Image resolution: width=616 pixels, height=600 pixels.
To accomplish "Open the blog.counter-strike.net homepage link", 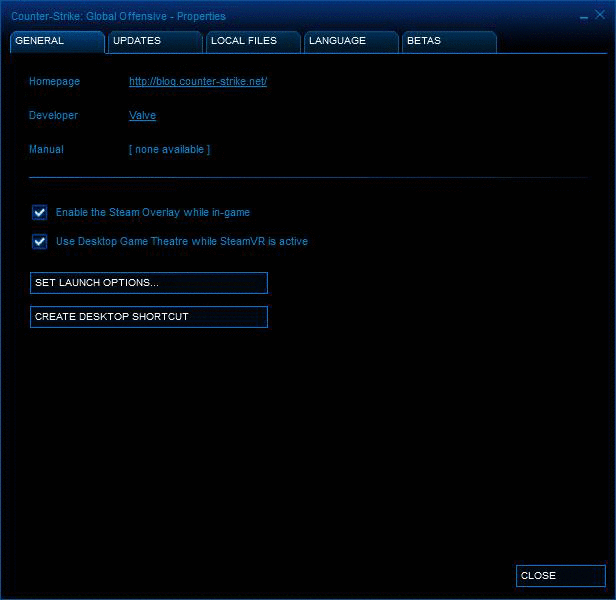I will tap(198, 81).
